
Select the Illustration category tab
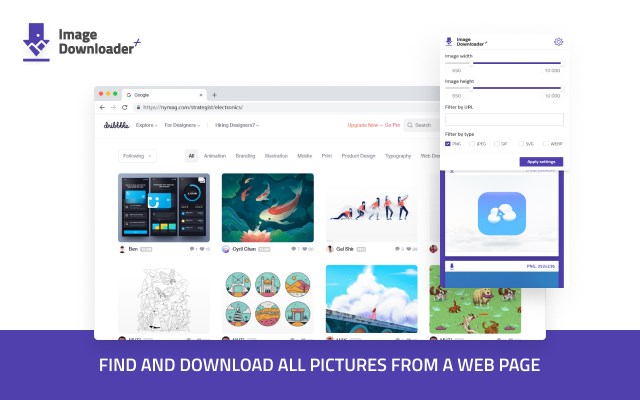276,156
